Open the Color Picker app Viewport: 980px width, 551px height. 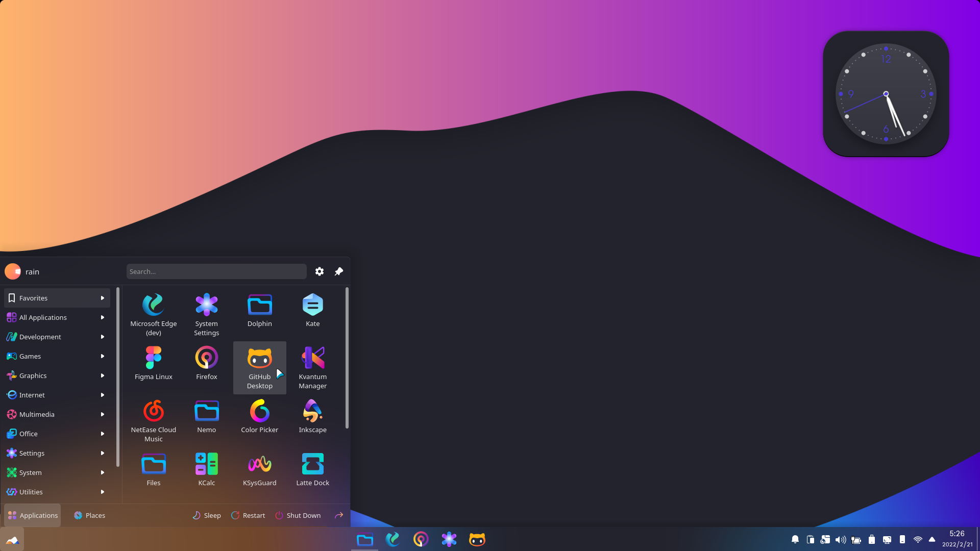(x=260, y=420)
